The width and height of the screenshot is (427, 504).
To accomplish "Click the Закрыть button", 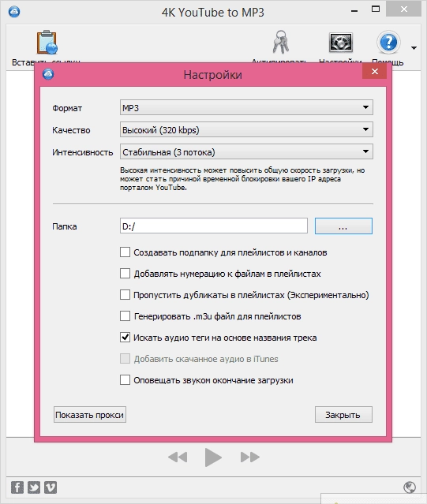I will 343,415.
